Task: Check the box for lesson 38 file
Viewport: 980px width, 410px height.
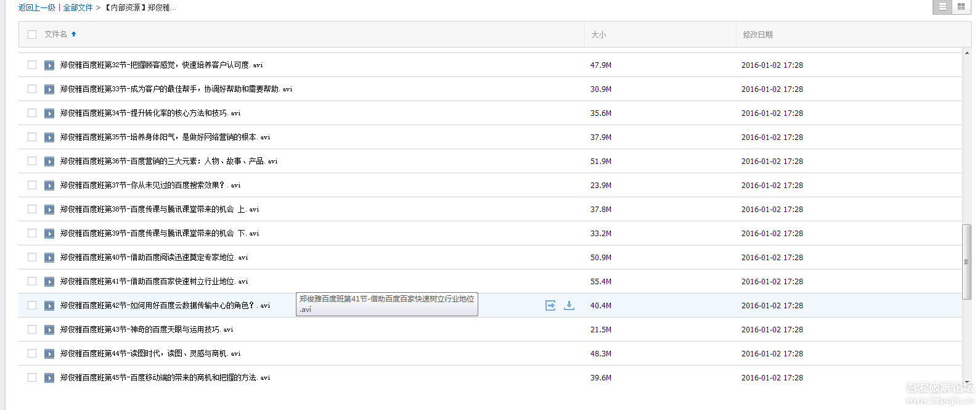Action: point(32,209)
